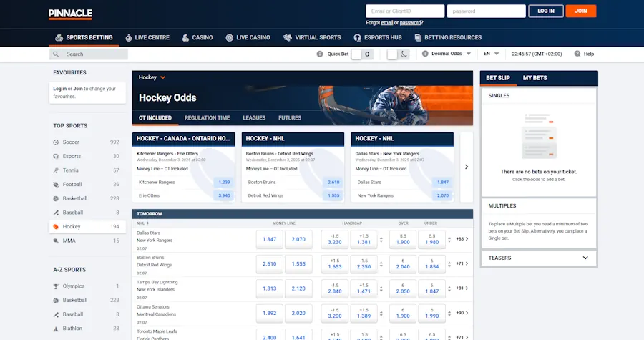Click next arrow on featured matches carousel

(467, 167)
